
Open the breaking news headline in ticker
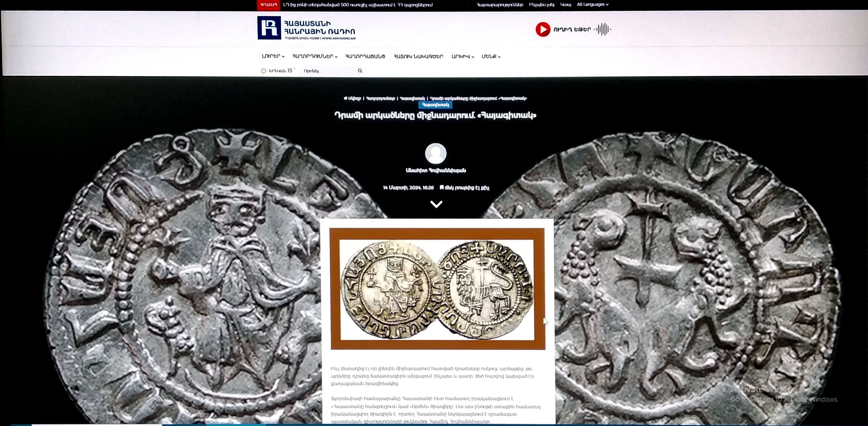[358, 5]
